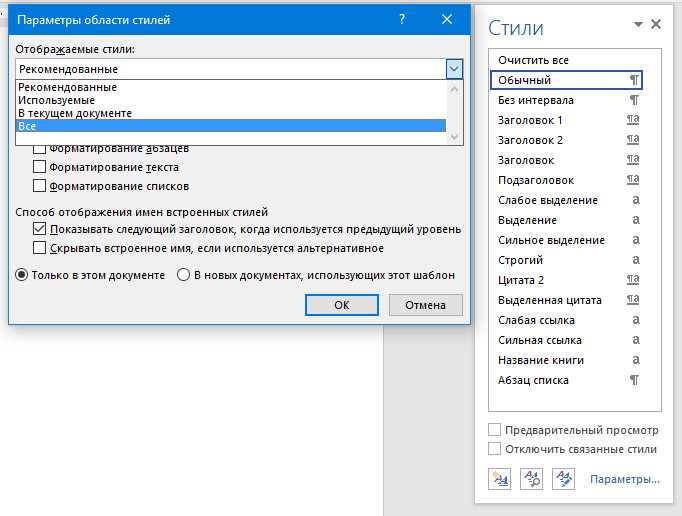This screenshot has width=682, height=516.
Task: Choose Используемые in dropdown list
Action: point(231,100)
